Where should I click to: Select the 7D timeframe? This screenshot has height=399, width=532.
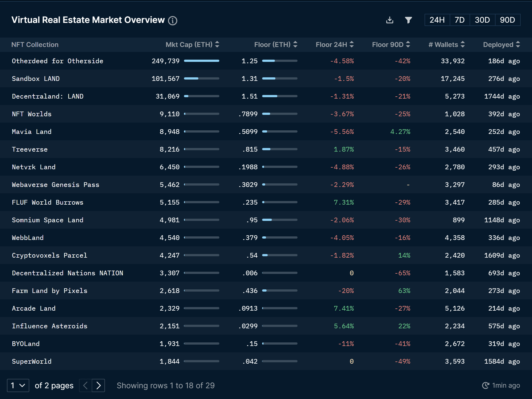point(459,20)
